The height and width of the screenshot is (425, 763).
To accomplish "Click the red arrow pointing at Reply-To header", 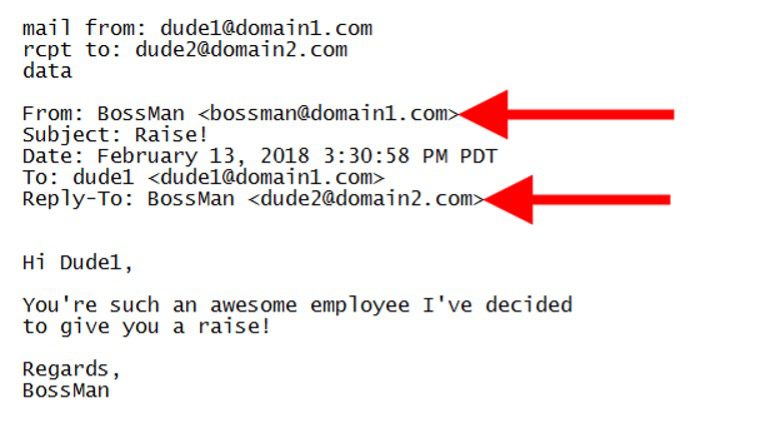I will (577, 200).
